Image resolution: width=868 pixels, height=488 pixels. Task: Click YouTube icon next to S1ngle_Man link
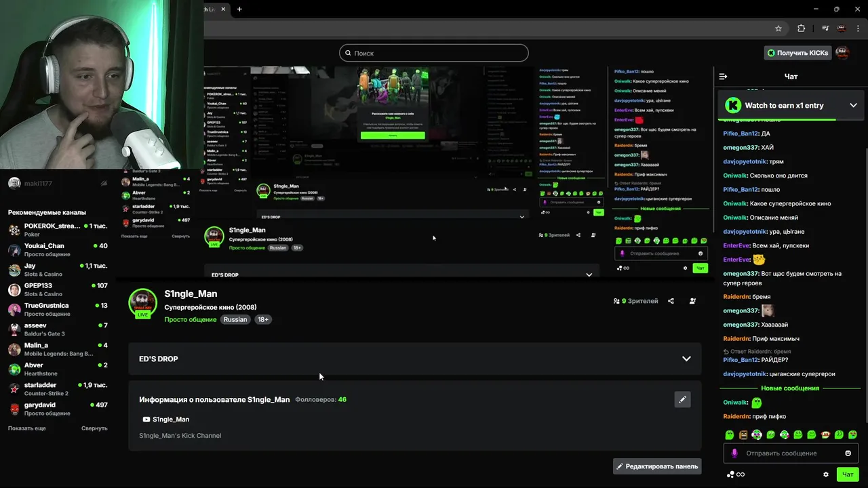point(146,420)
